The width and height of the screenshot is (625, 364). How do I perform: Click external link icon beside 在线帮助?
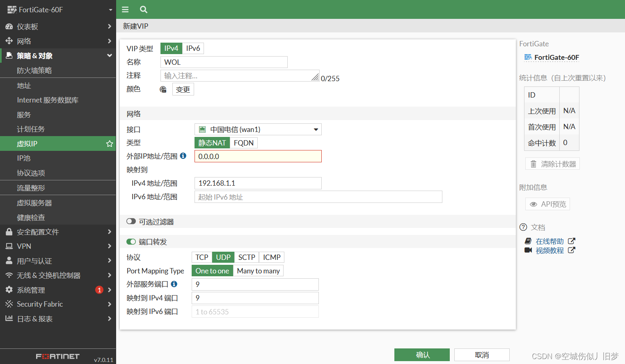pos(571,241)
